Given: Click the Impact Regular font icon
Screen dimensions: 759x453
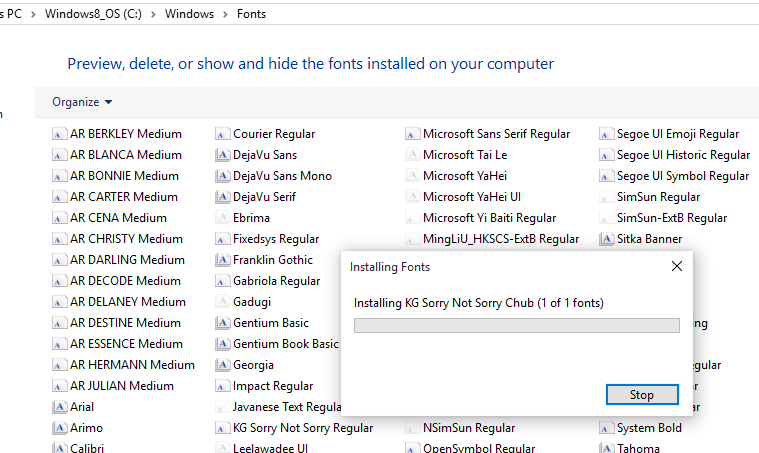Looking at the screenshot, I should coord(222,386).
